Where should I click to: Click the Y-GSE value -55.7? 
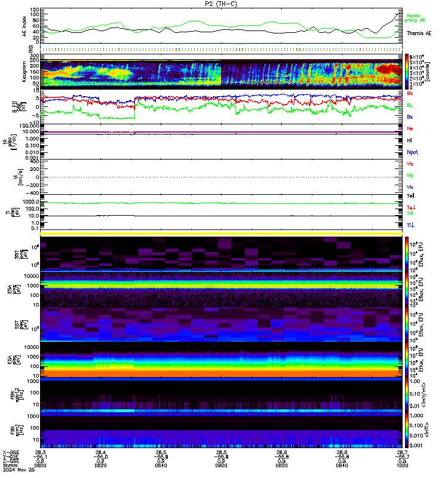tap(402, 456)
